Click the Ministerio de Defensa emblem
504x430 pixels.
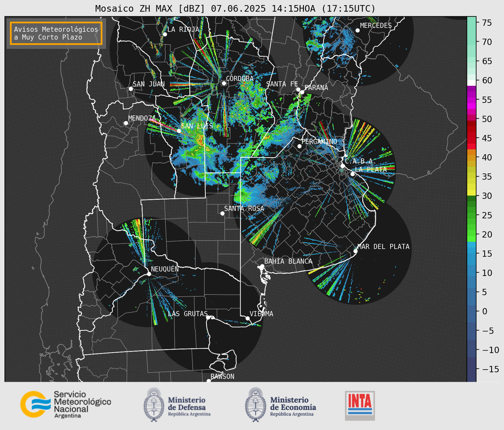[x=154, y=405]
